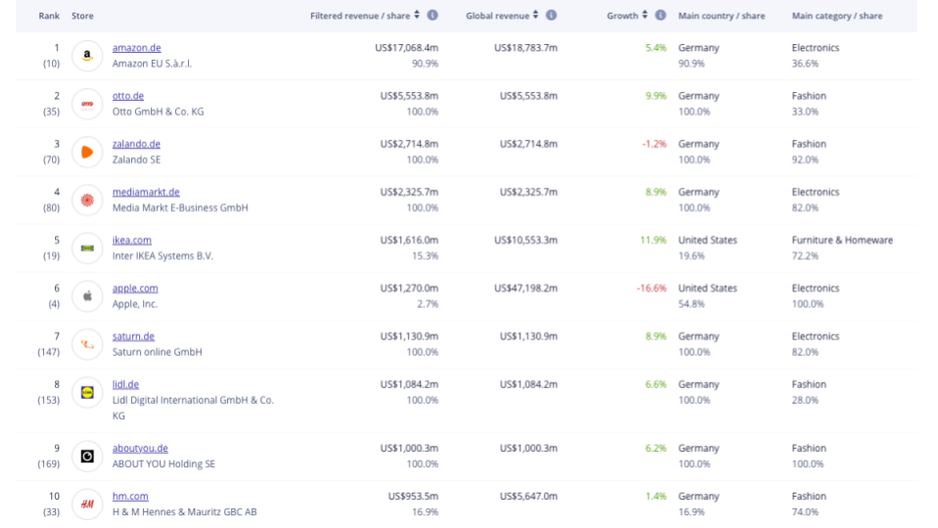Click the Saturn logo icon
Image resolution: width=938 pixels, height=528 pixels.
tap(87, 344)
